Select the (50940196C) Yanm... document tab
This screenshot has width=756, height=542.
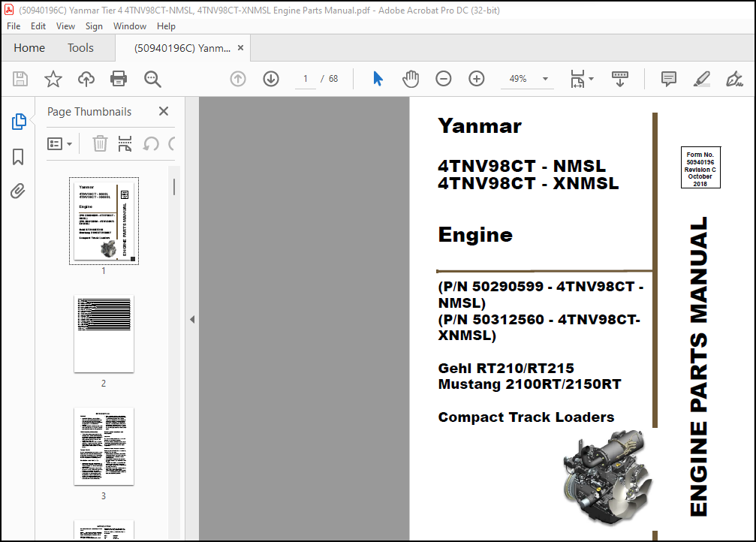(182, 48)
